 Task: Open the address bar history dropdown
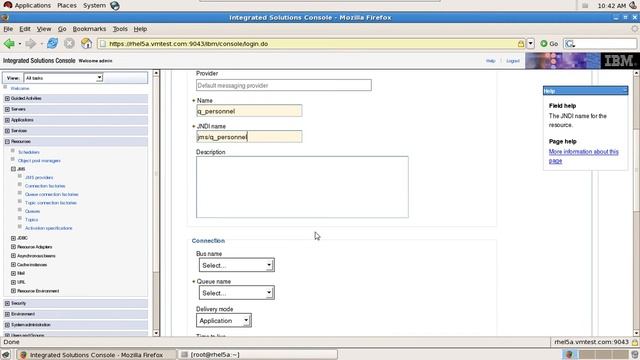[530, 44]
